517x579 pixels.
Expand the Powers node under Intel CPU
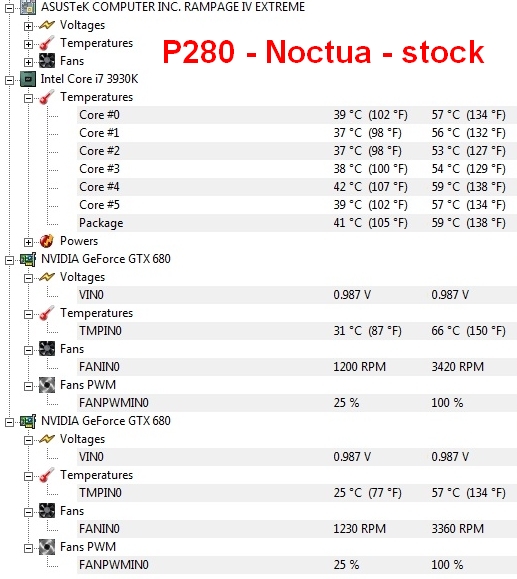pyautogui.click(x=28, y=242)
